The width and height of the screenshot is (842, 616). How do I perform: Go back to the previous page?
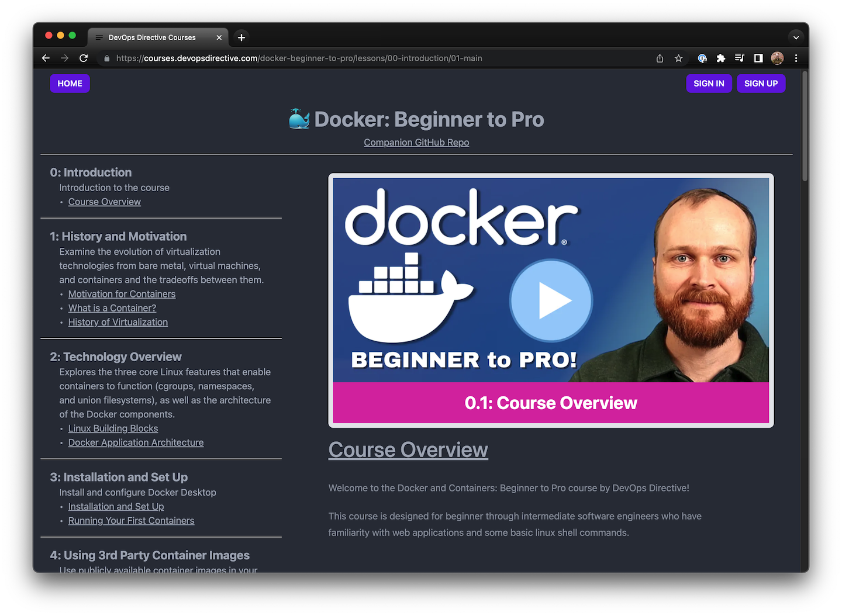pos(46,58)
